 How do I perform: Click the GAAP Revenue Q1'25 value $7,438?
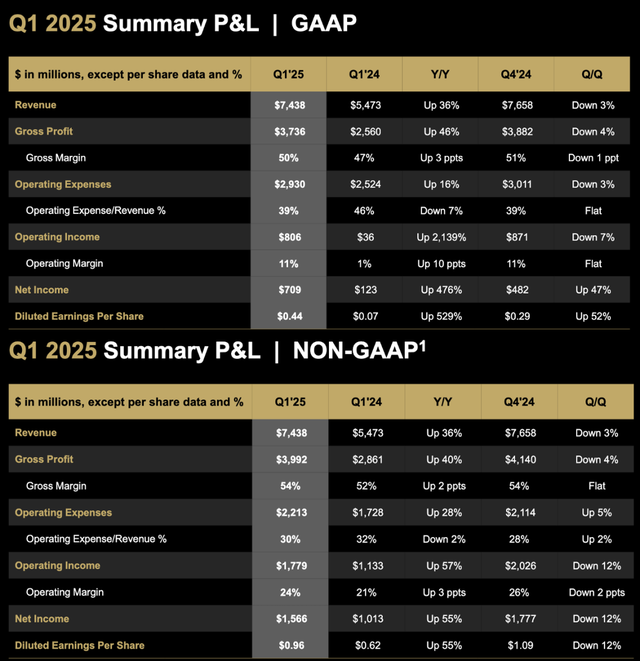pos(287,105)
